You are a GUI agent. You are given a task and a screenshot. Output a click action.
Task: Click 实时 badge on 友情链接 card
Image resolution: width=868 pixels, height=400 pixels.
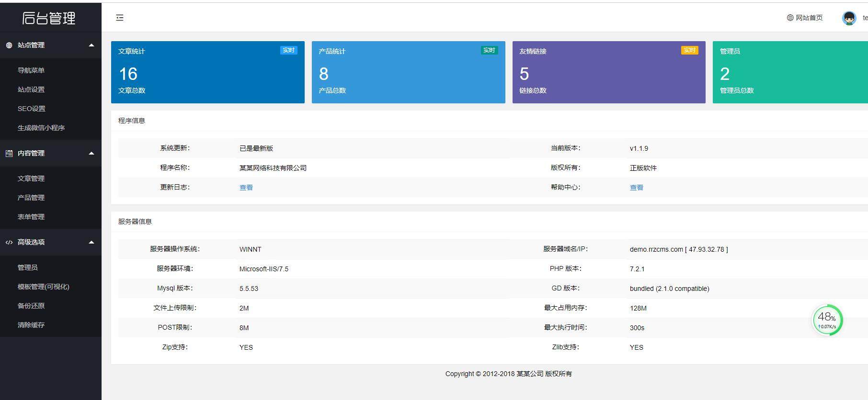click(x=690, y=50)
